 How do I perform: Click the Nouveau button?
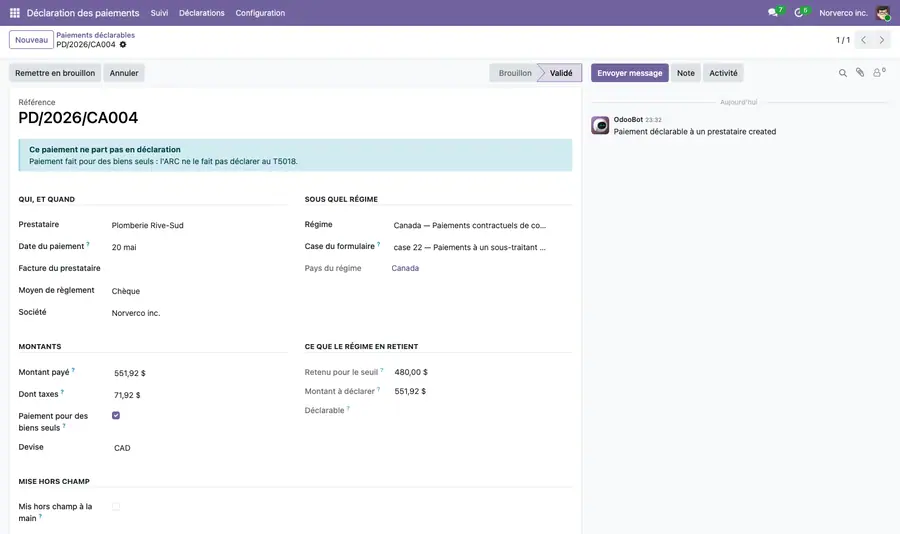[x=32, y=40]
